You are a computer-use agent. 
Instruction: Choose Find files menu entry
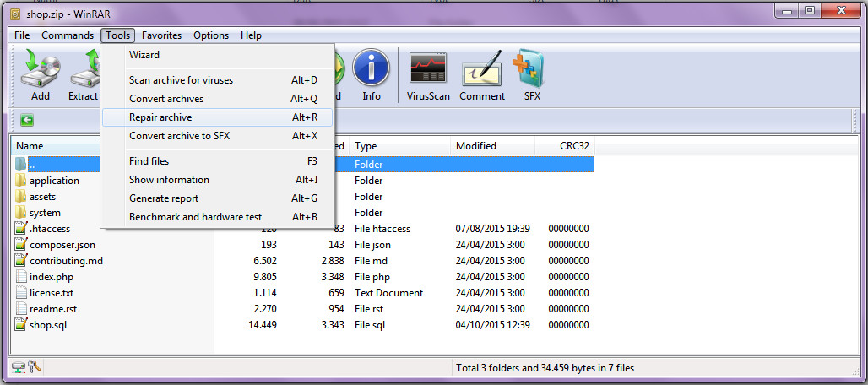218,161
